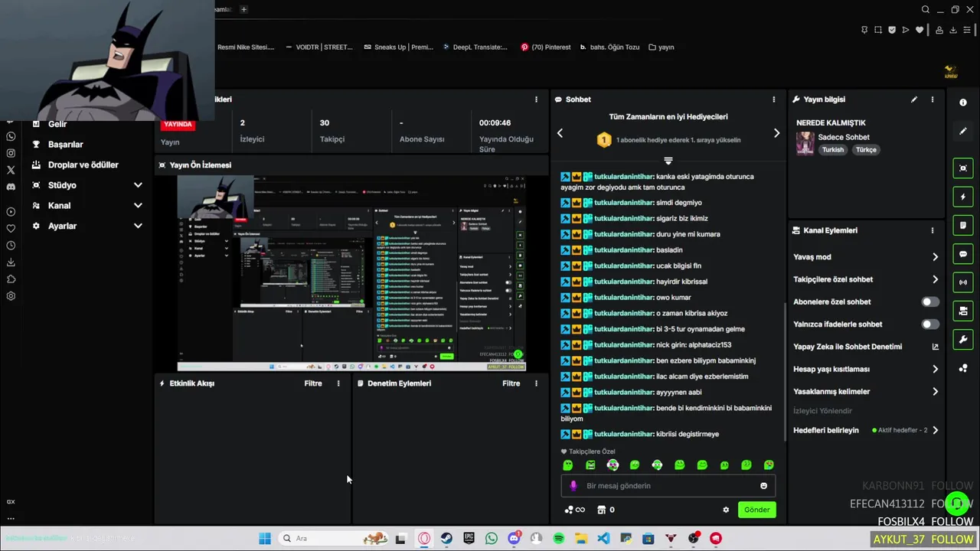Toggle the channel actions camera widget icon

coord(963,311)
